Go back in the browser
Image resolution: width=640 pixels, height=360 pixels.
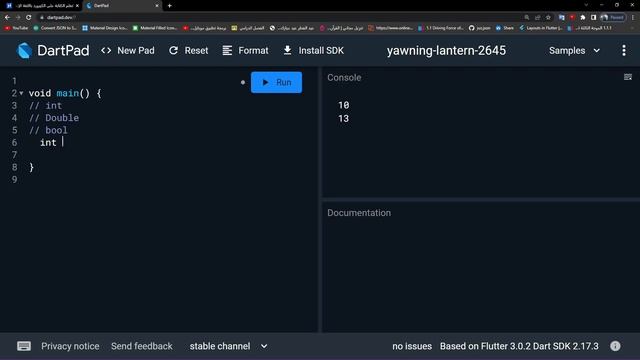click(x=7, y=17)
